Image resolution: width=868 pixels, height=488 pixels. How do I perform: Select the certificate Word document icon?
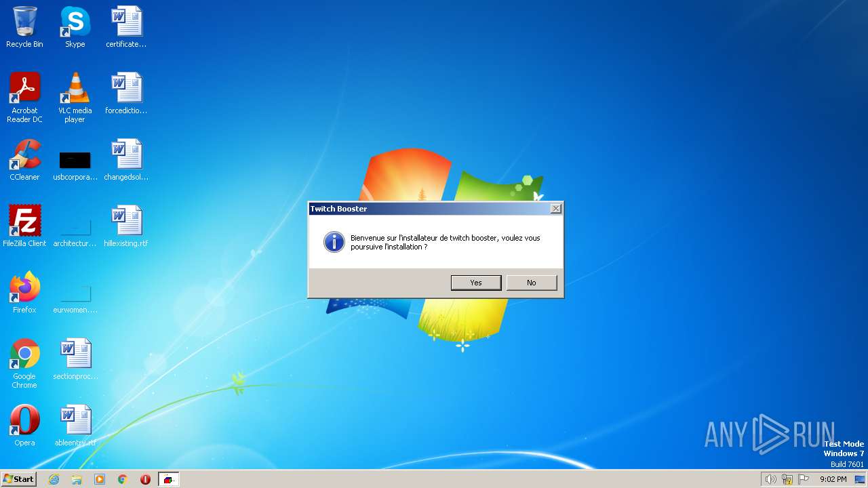pyautogui.click(x=126, y=27)
